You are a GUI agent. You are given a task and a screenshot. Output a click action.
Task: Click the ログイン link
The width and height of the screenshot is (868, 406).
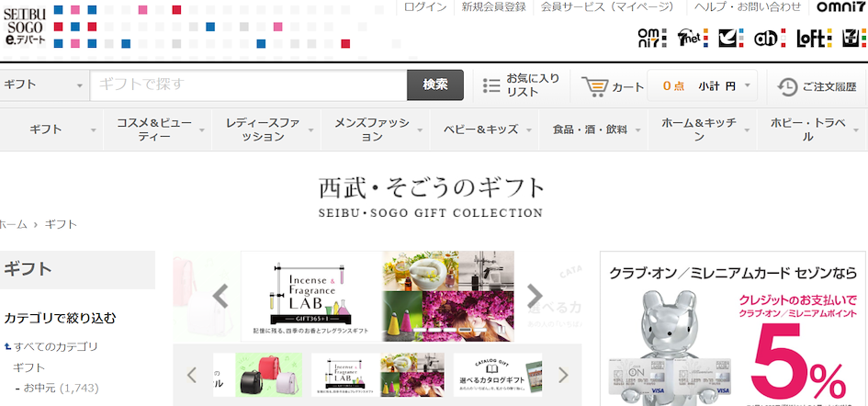pos(425,7)
